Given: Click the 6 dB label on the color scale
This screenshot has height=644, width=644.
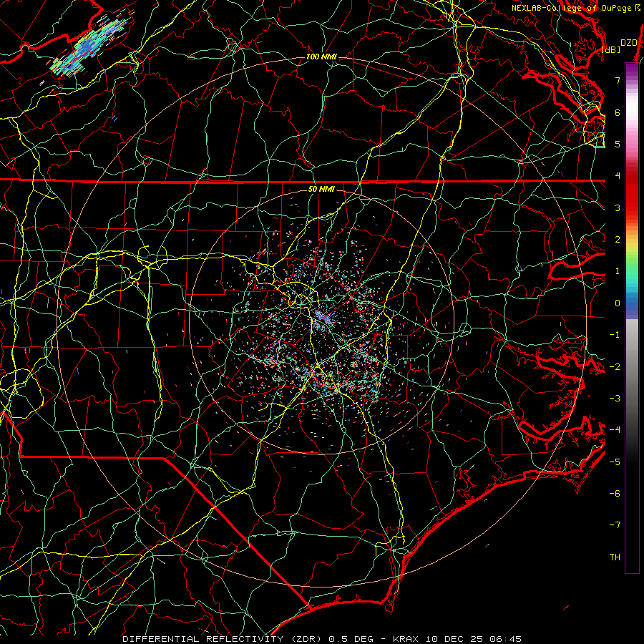Looking at the screenshot, I should [618, 112].
